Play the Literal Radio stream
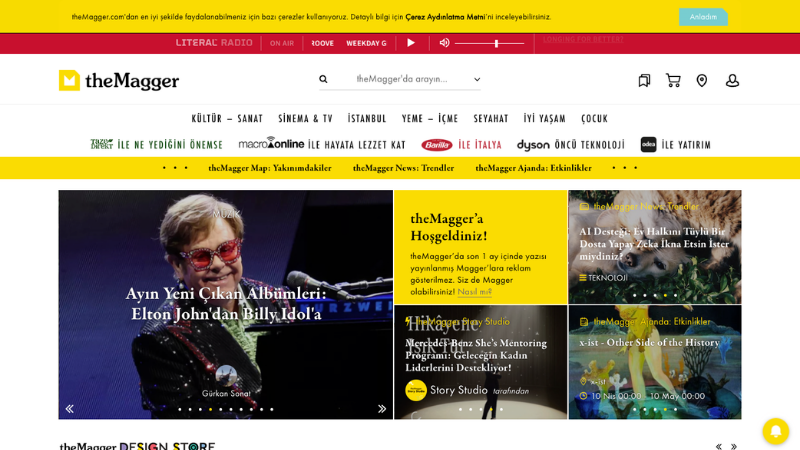The width and height of the screenshot is (800, 450). (411, 43)
